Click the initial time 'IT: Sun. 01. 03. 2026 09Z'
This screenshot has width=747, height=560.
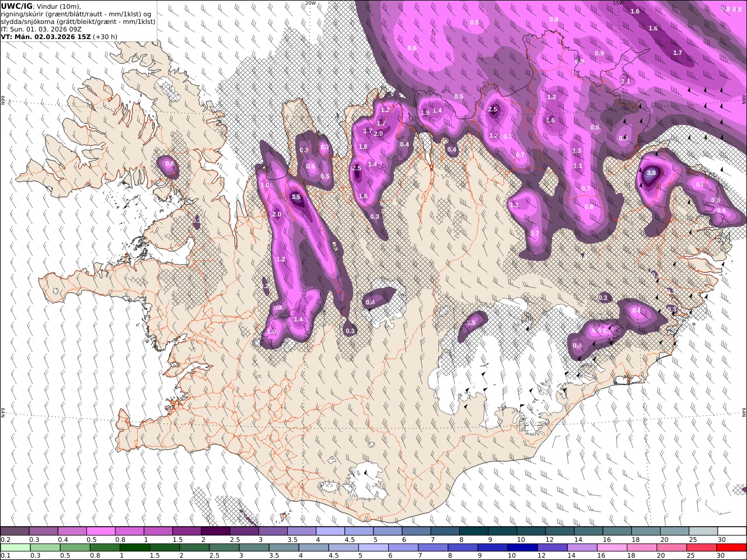click(x=41, y=29)
